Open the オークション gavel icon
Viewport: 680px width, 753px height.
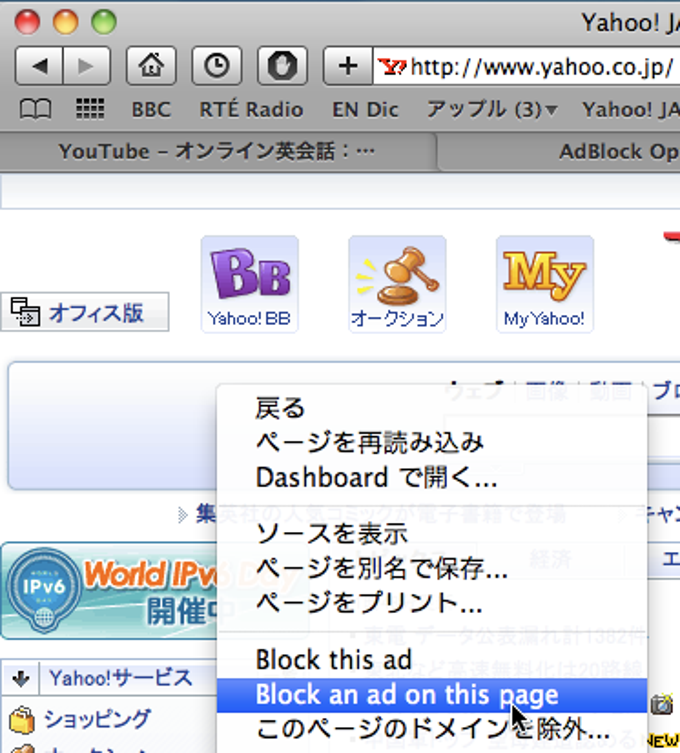click(397, 284)
